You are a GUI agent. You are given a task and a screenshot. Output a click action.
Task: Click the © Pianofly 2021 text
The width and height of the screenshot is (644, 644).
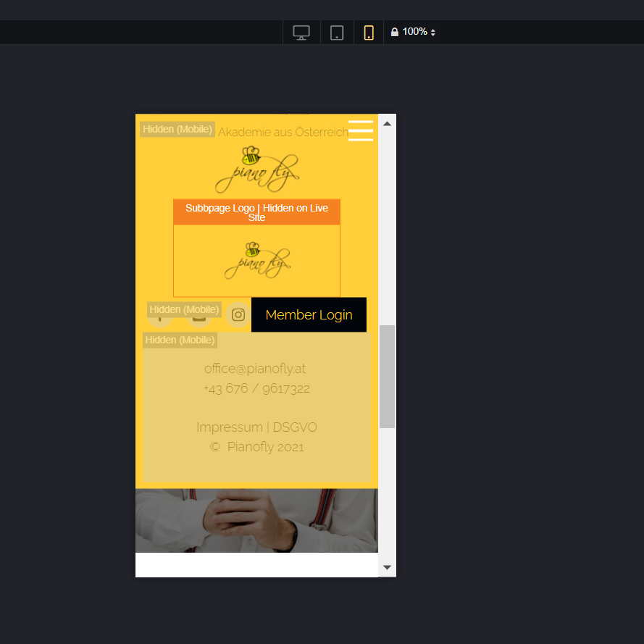(x=257, y=447)
